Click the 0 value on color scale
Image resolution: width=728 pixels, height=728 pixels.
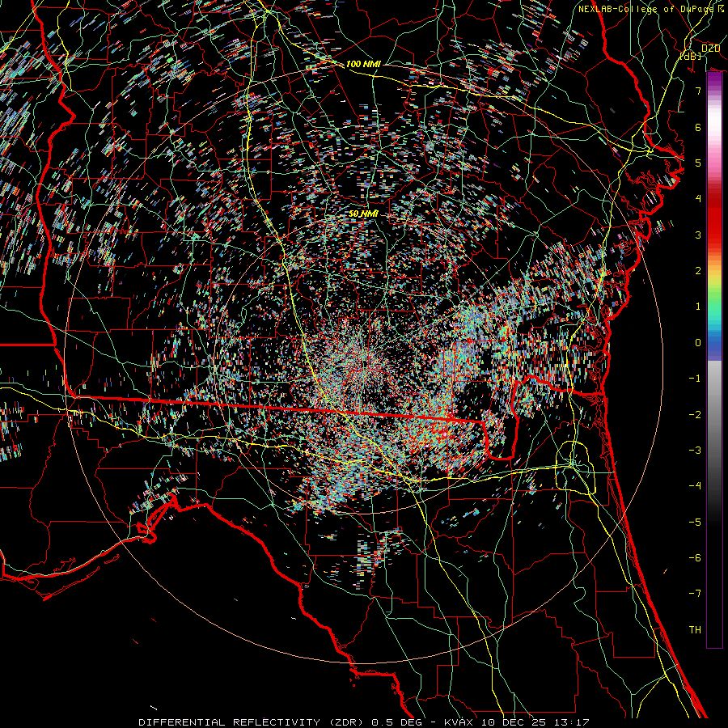tap(698, 343)
